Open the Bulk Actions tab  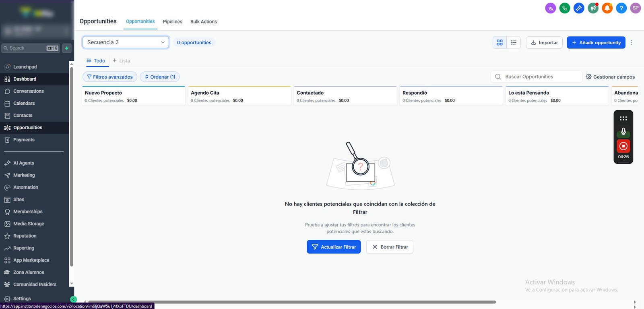coord(203,22)
